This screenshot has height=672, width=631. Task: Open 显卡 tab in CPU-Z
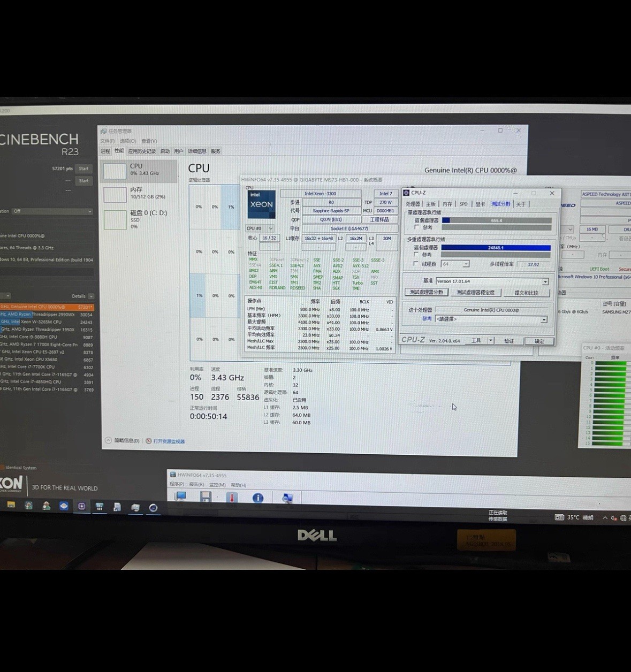tap(480, 204)
